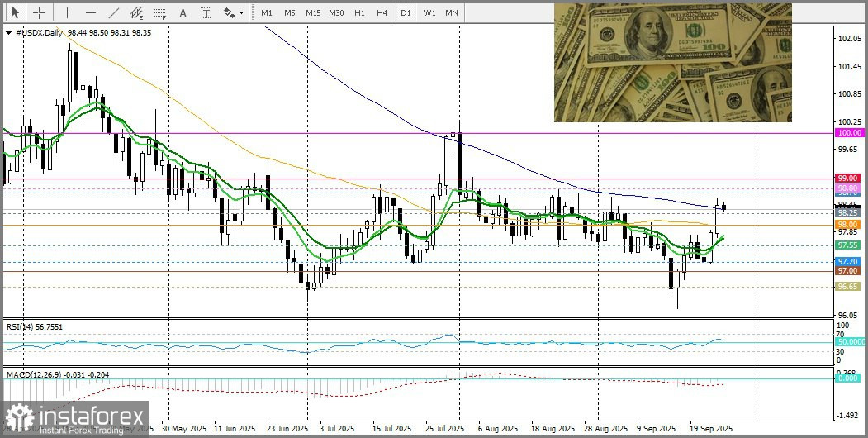Screen dimensions: 868x438
Task: Click the 99.65 value on price axis
Action: coord(849,149)
